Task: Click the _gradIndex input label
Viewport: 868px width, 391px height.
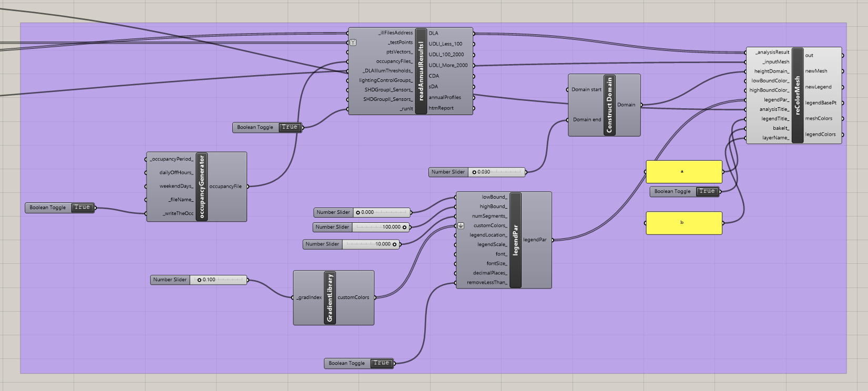Action: (309, 297)
